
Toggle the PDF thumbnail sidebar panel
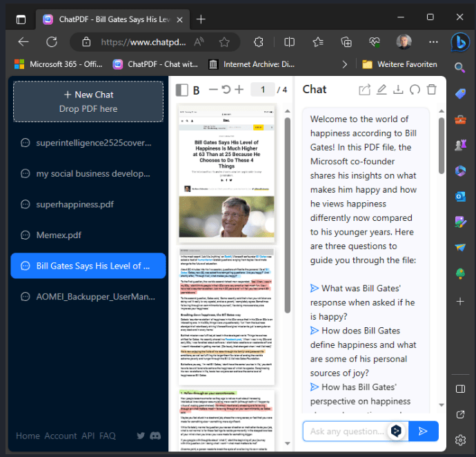point(181,90)
